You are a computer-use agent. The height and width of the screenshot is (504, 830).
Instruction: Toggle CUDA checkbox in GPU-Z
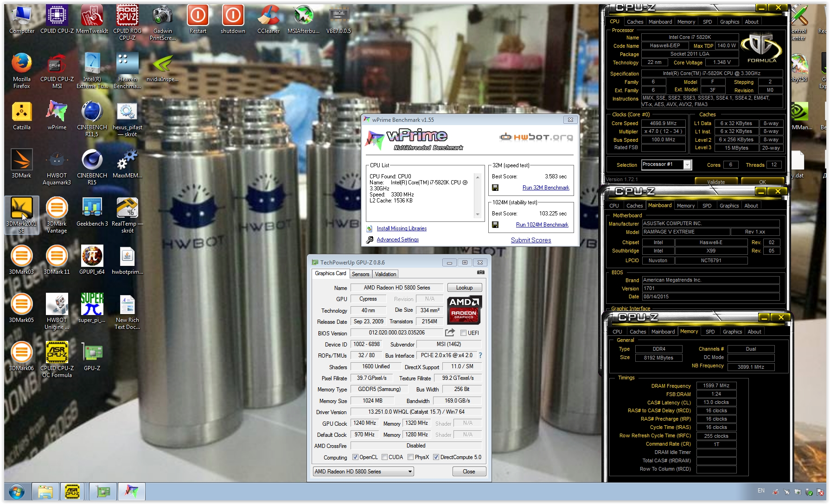(384, 457)
